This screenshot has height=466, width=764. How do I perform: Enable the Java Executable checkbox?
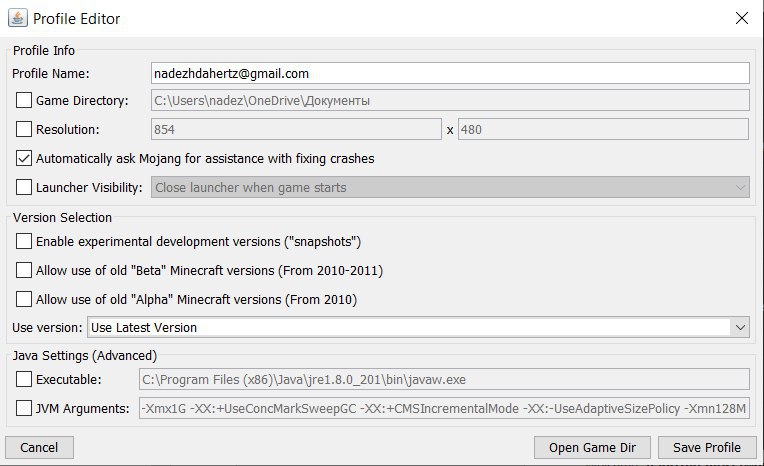[24, 379]
